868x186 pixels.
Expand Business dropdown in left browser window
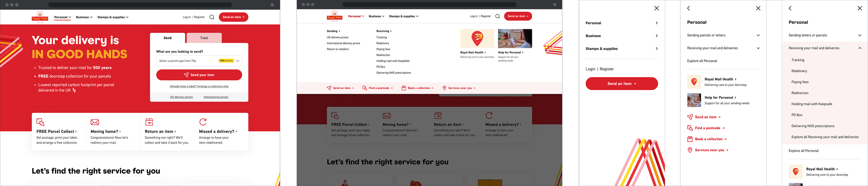(84, 17)
